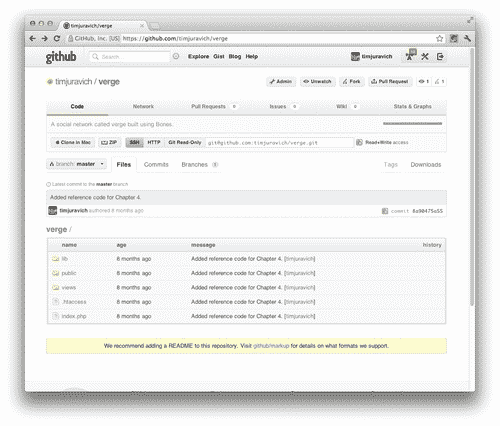Select Git Read-Only clone protocol
The image size is (500, 426).
pyautogui.click(x=185, y=142)
